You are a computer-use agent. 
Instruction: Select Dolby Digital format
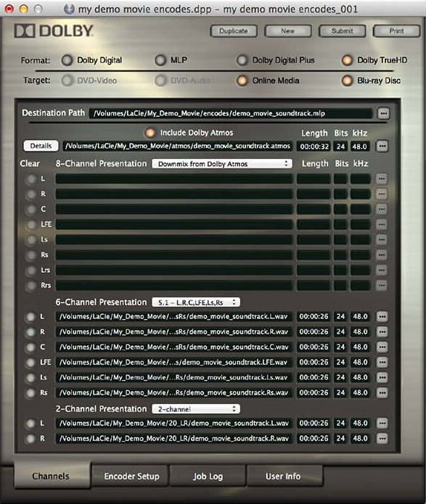click(67, 60)
